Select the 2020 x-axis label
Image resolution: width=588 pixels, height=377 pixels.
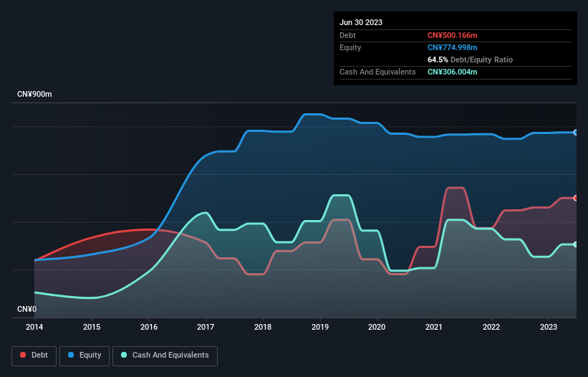(377, 327)
